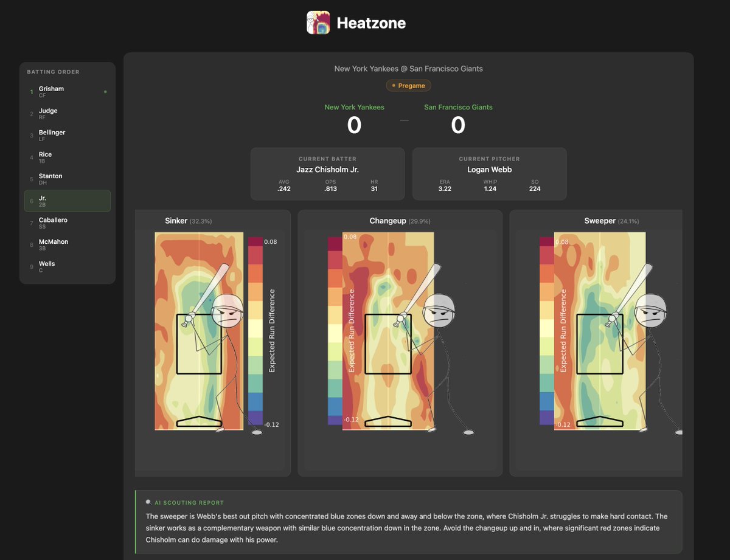
Task: Select Jr. 2B in the batting order
Action: point(67,201)
